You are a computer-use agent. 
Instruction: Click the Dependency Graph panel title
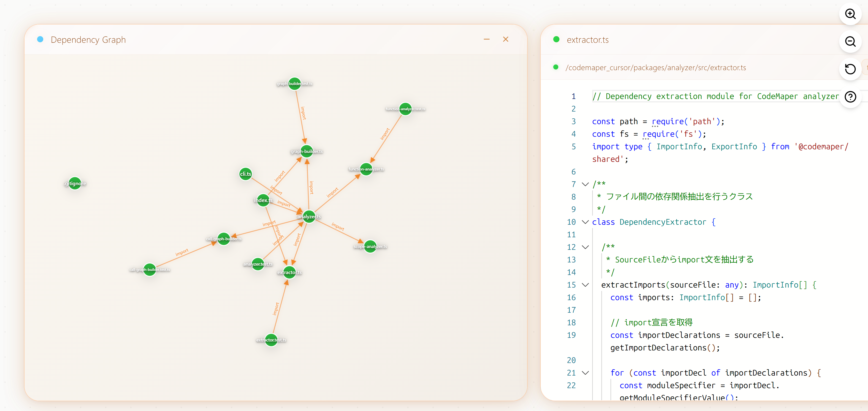(x=88, y=40)
